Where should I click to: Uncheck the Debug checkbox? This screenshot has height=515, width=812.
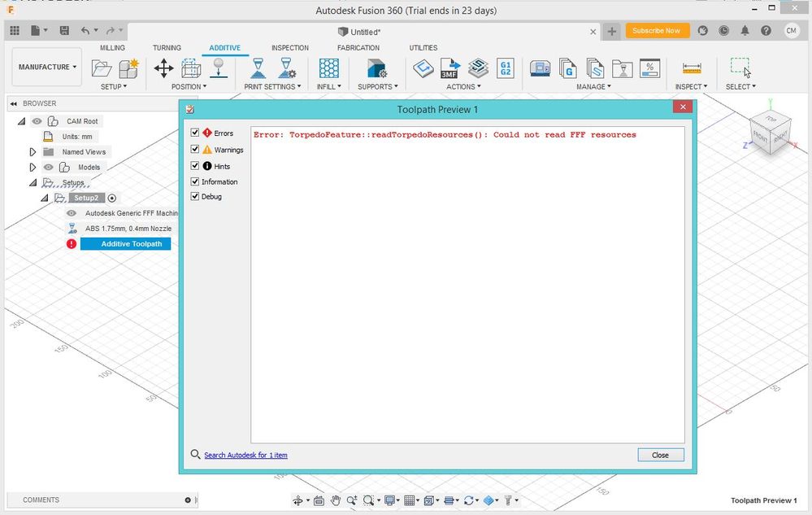[x=195, y=196]
